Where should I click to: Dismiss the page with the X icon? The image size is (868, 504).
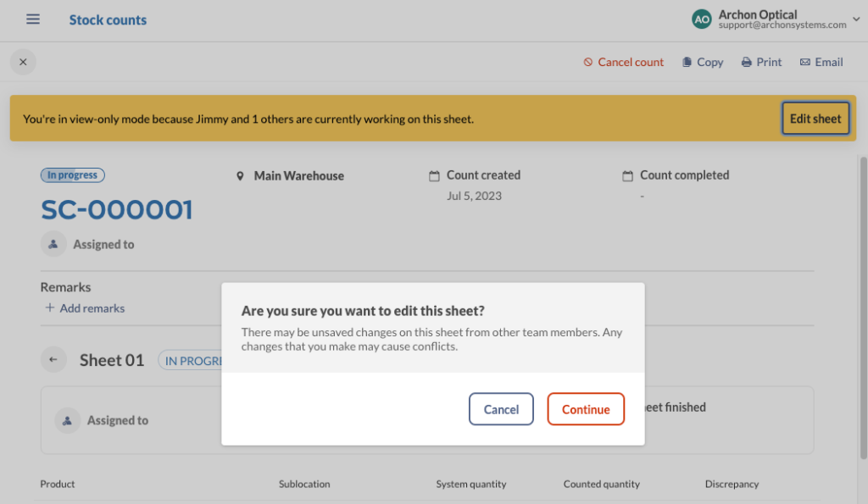(x=23, y=61)
